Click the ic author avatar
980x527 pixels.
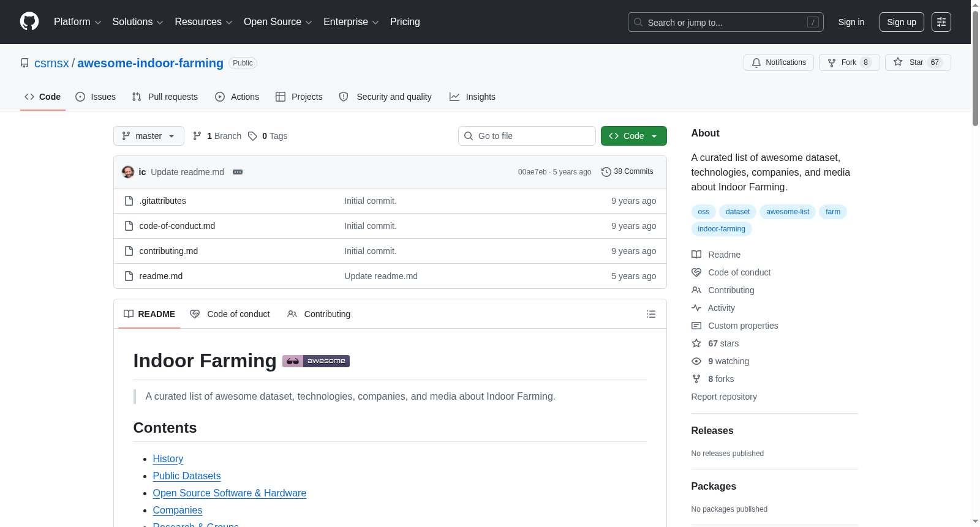point(128,172)
